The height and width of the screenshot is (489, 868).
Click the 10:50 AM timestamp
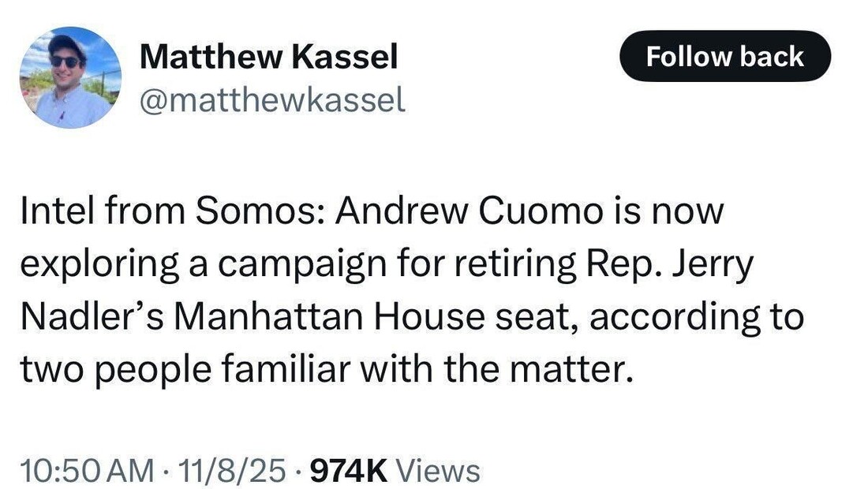[87, 471]
